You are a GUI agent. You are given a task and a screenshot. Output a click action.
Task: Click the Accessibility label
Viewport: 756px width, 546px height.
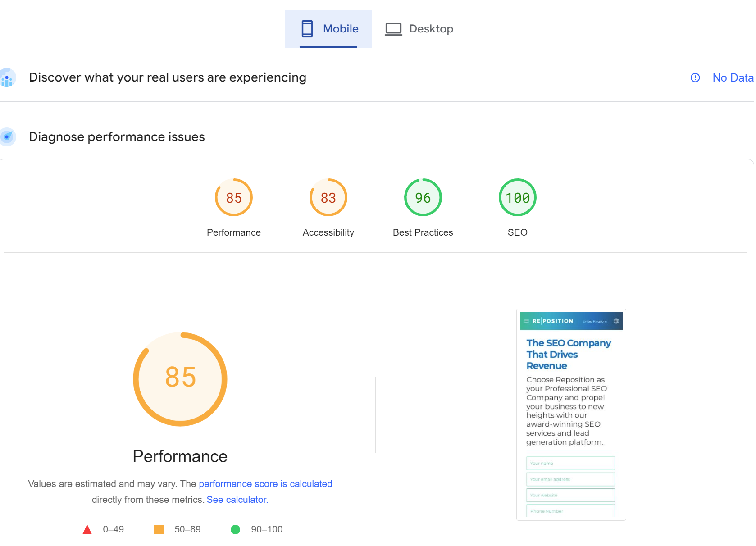point(328,232)
